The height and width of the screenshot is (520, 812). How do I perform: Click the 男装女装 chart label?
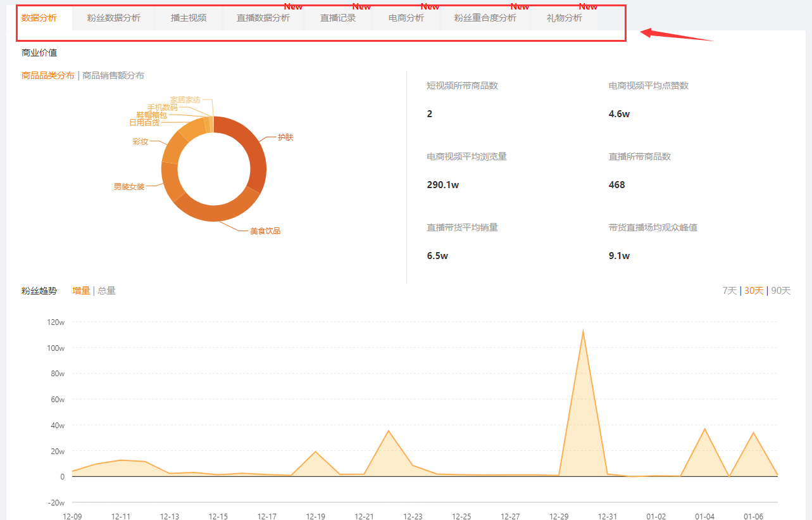(x=129, y=187)
